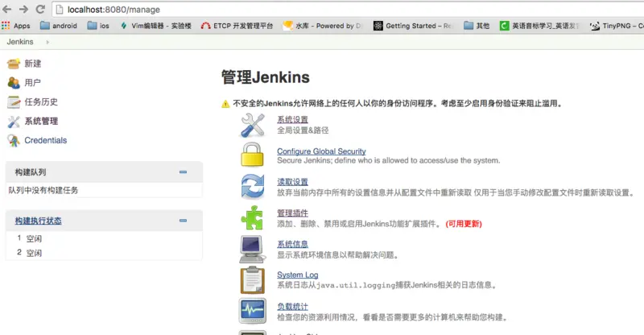Click the 系统设置 wrench screwdriver icon
644x335 pixels.
pos(253,126)
